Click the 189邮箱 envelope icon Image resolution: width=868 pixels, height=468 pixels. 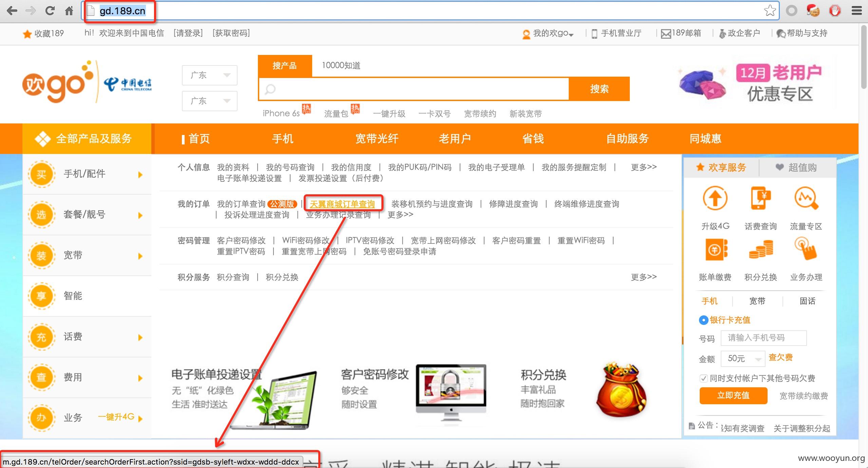(666, 34)
